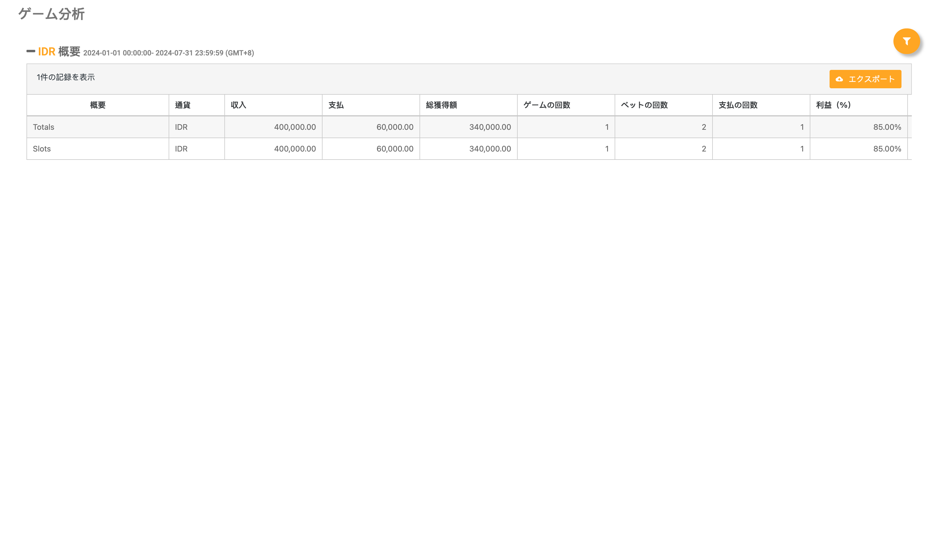Sort by 概要 column header
The width and height of the screenshot is (938, 560).
98,105
